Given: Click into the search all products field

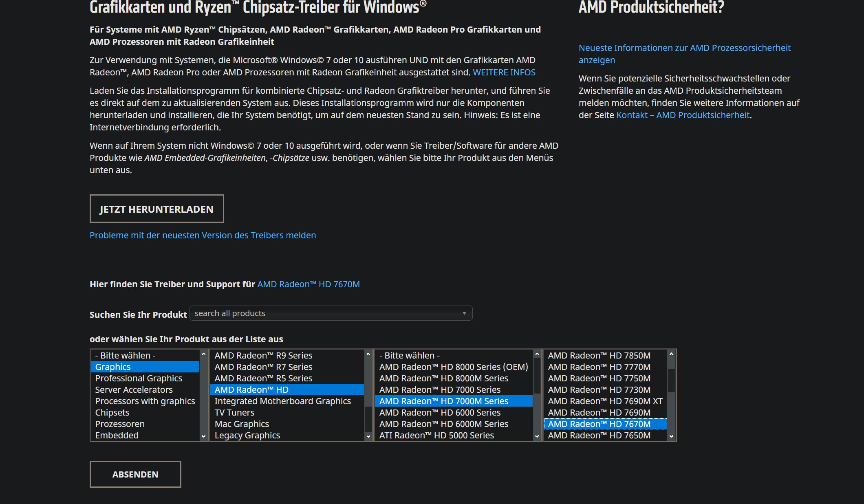Looking at the screenshot, I should [x=318, y=313].
